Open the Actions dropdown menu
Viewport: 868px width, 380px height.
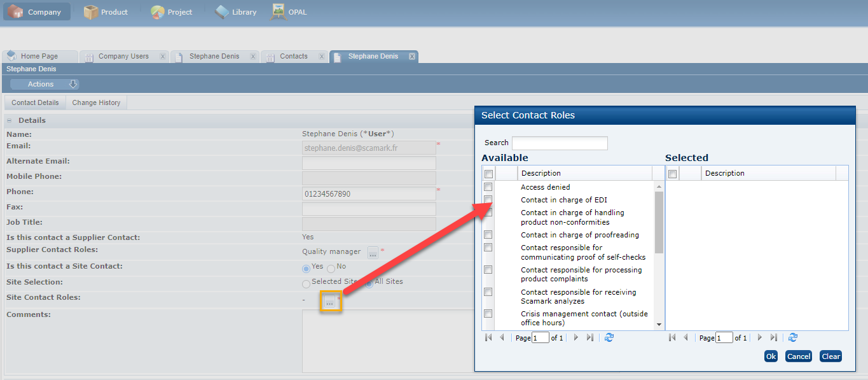tap(45, 84)
